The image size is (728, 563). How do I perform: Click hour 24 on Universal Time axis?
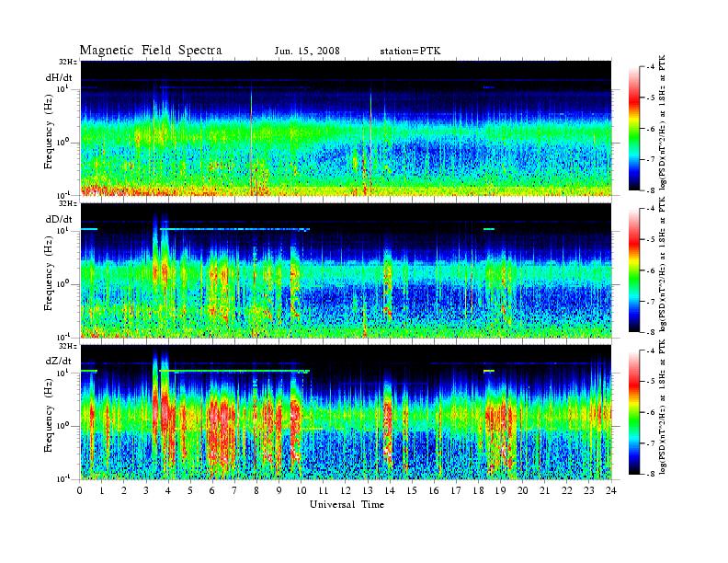tap(611, 491)
